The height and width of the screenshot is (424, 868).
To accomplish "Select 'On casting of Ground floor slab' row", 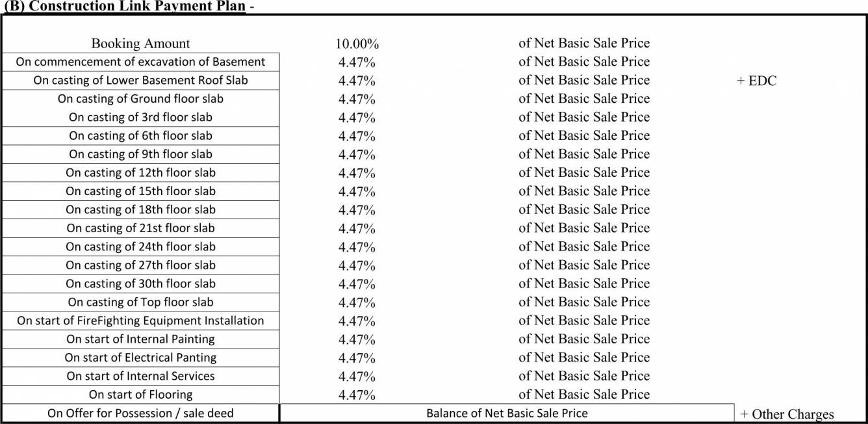I will click(140, 99).
